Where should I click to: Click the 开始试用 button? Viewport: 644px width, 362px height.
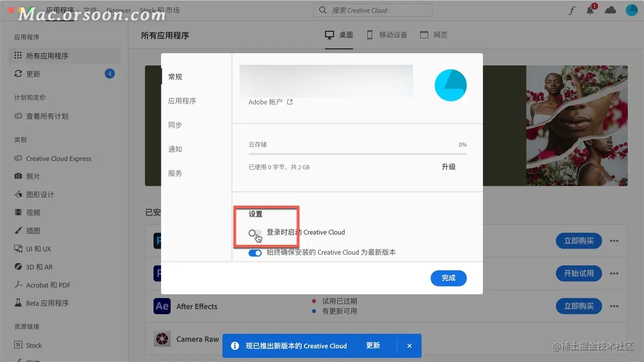pos(579,274)
